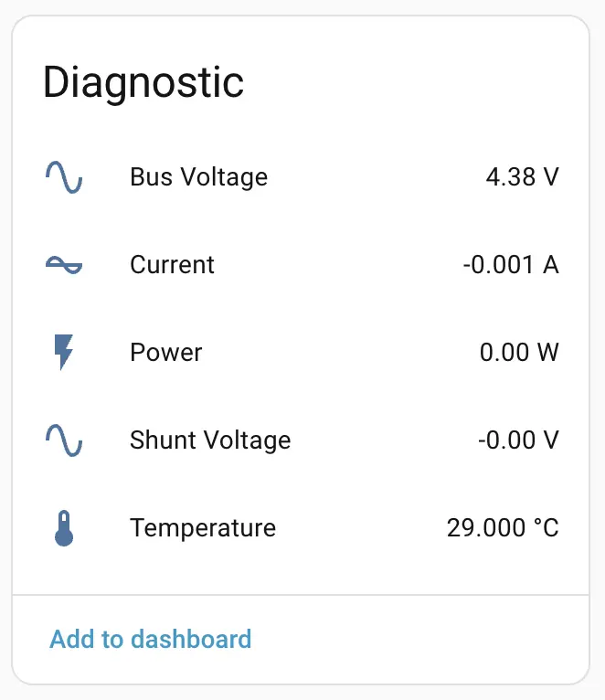Click the Power lightning bolt icon
The width and height of the screenshot is (605, 700).
(x=64, y=353)
